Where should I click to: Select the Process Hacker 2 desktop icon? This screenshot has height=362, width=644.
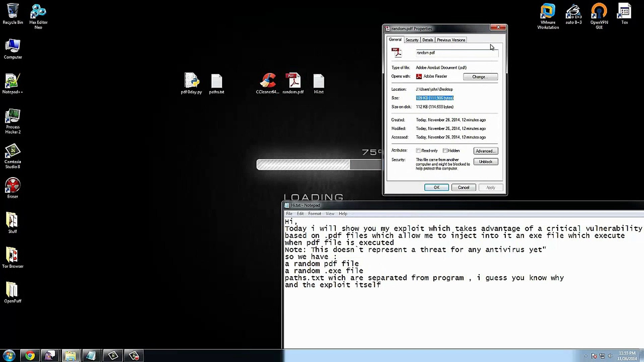point(13,118)
